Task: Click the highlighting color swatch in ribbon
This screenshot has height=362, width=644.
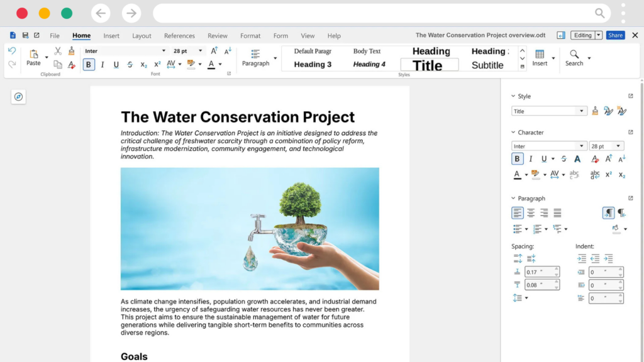Action: coord(191,64)
